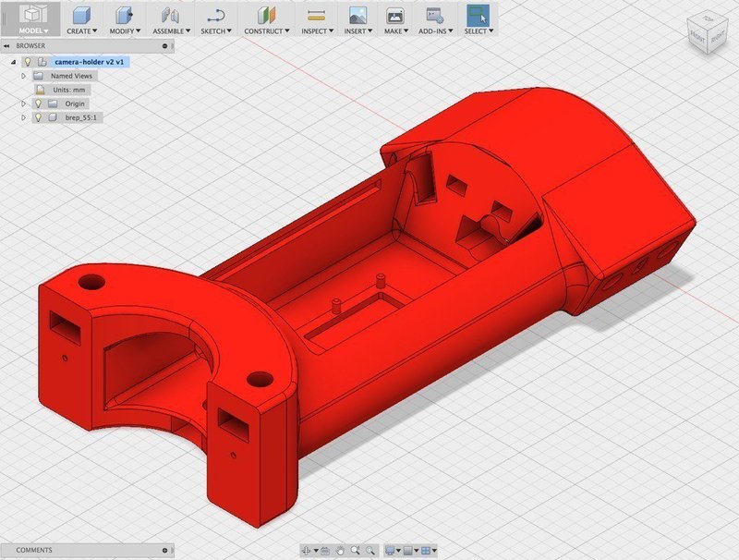The height and width of the screenshot is (560, 739).
Task: Open the SKETCH menu
Action: click(216, 31)
